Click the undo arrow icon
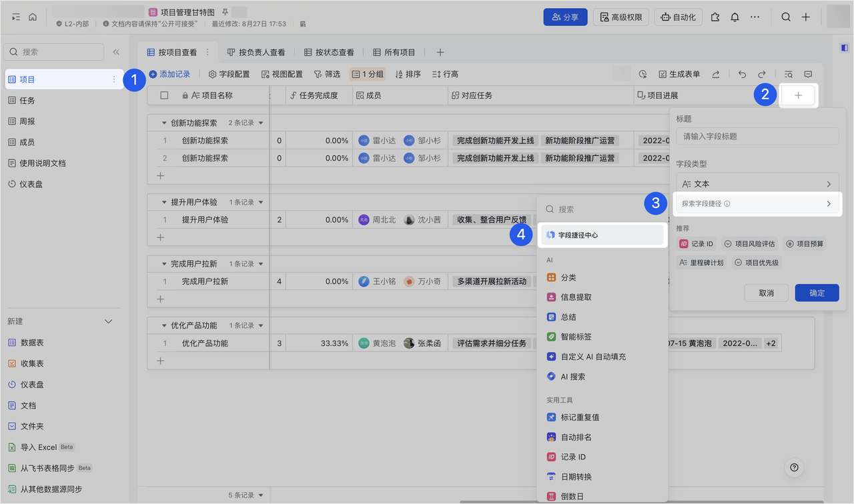The image size is (854, 504). [x=742, y=75]
